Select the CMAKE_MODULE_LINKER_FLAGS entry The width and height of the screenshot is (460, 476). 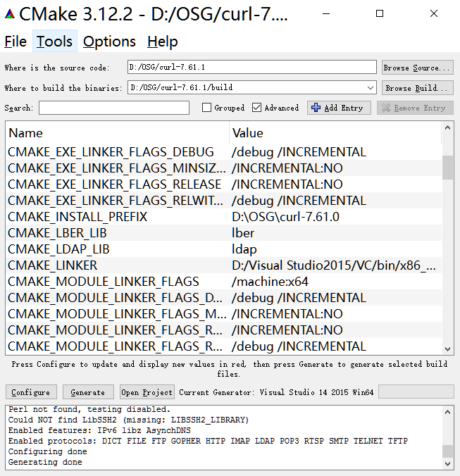[x=104, y=282]
